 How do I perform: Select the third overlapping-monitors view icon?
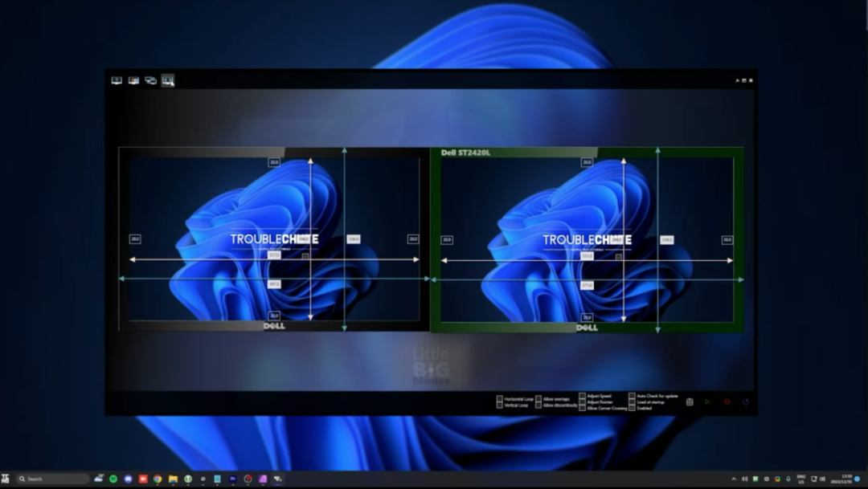pyautogui.click(x=150, y=81)
